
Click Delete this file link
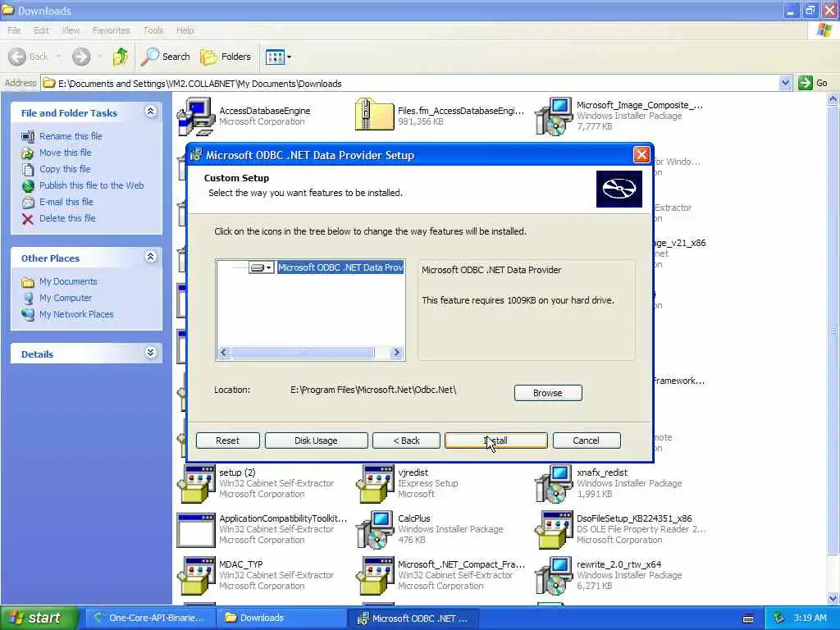[67, 218]
